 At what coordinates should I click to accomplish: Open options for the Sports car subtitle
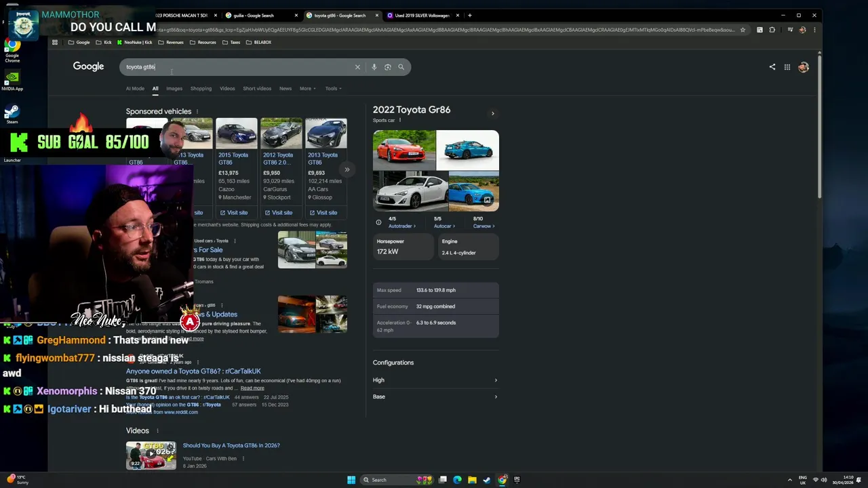[400, 121]
